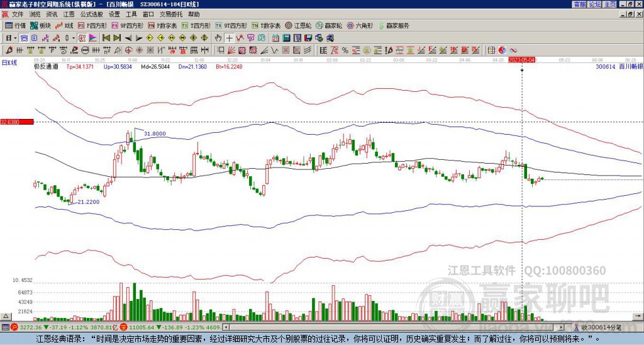The image size is (644, 345).
Task: Select the red pen drawing tool
Action: point(8,50)
